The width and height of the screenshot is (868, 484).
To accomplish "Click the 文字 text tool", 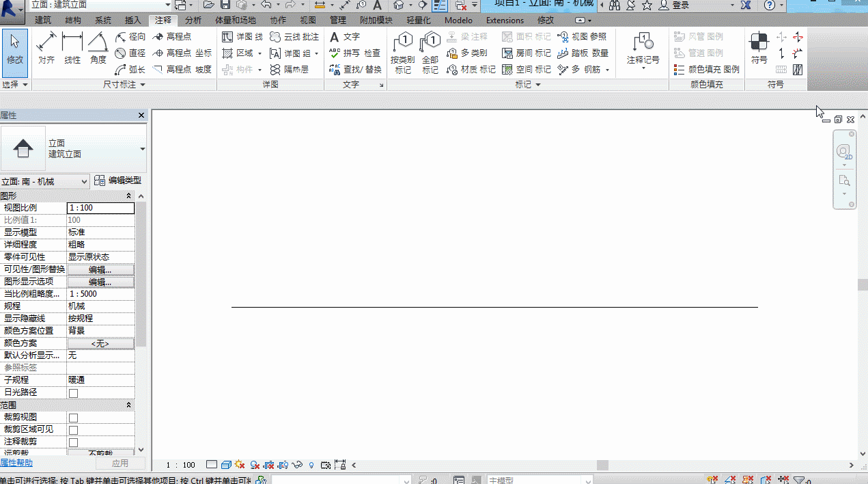I will [x=345, y=36].
